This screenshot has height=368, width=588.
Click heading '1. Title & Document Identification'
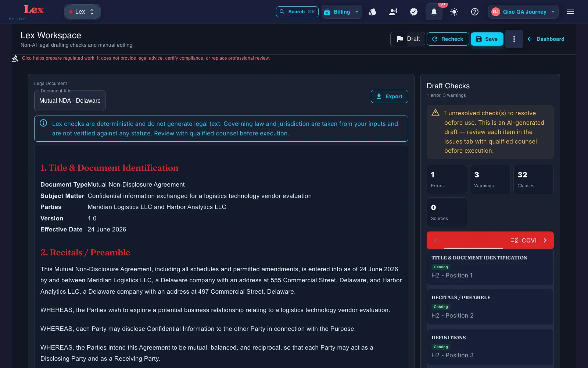click(109, 168)
